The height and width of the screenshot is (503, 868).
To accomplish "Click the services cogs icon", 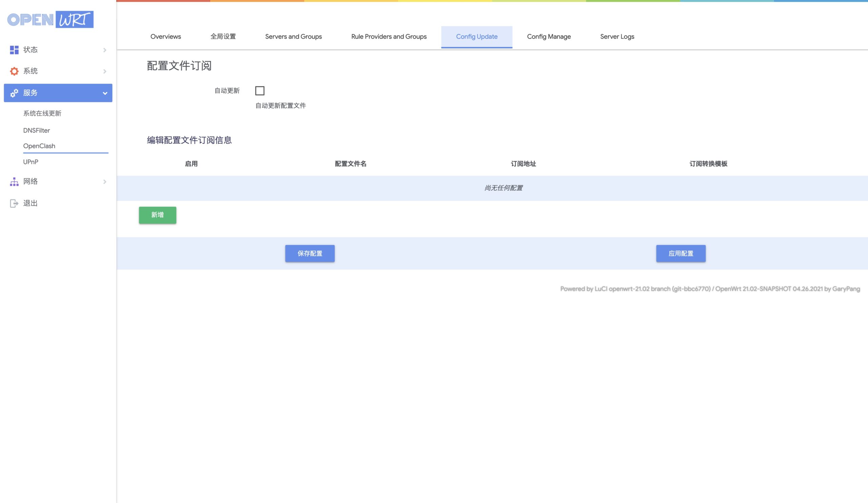I will [x=14, y=93].
